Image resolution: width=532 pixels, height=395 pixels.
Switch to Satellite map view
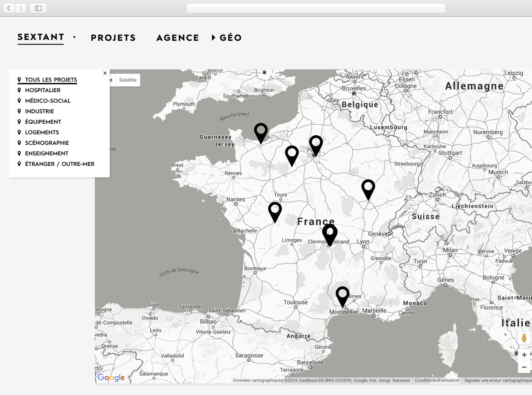(x=128, y=80)
